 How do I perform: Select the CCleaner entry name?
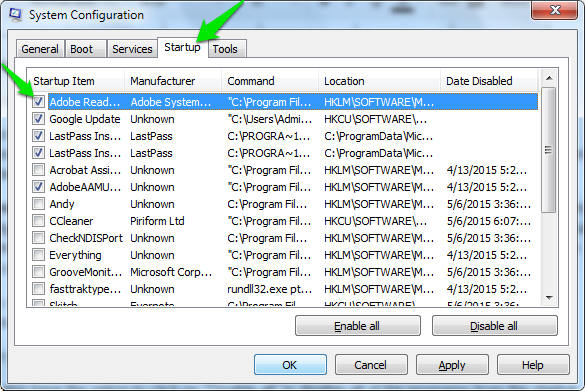pos(71,221)
